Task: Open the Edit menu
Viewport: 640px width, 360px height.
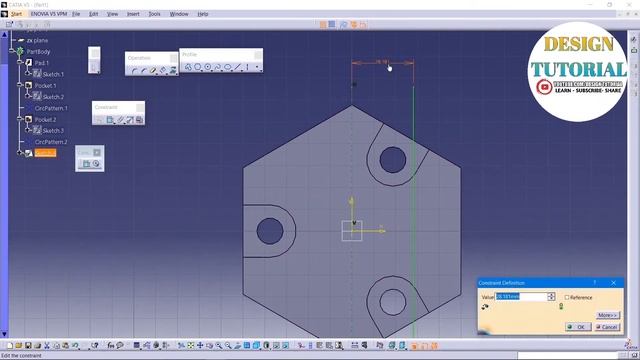Action: coord(93,14)
